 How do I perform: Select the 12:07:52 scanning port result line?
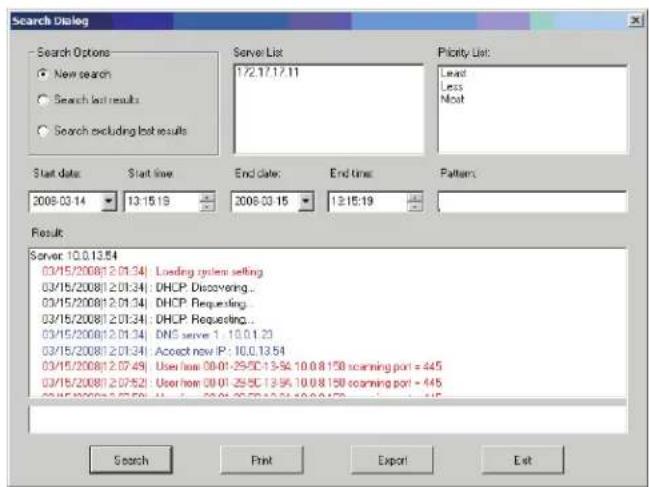[x=242, y=383]
